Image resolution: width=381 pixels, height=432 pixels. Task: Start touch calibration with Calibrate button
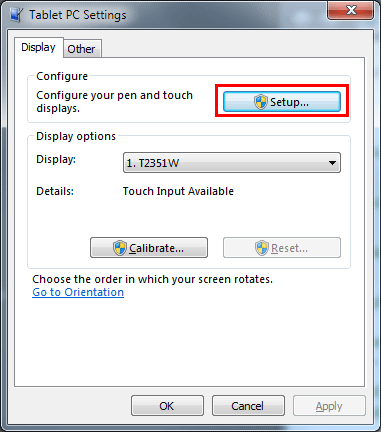(x=149, y=248)
